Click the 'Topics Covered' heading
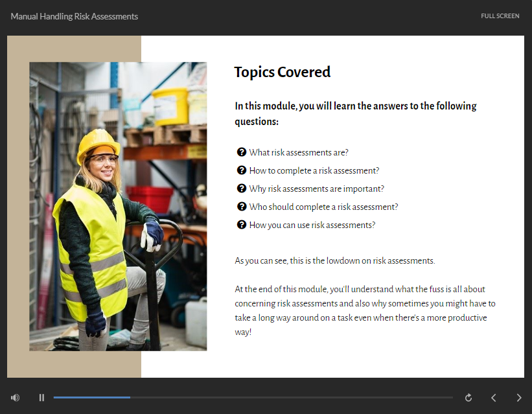This screenshot has height=414, width=532. [282, 72]
